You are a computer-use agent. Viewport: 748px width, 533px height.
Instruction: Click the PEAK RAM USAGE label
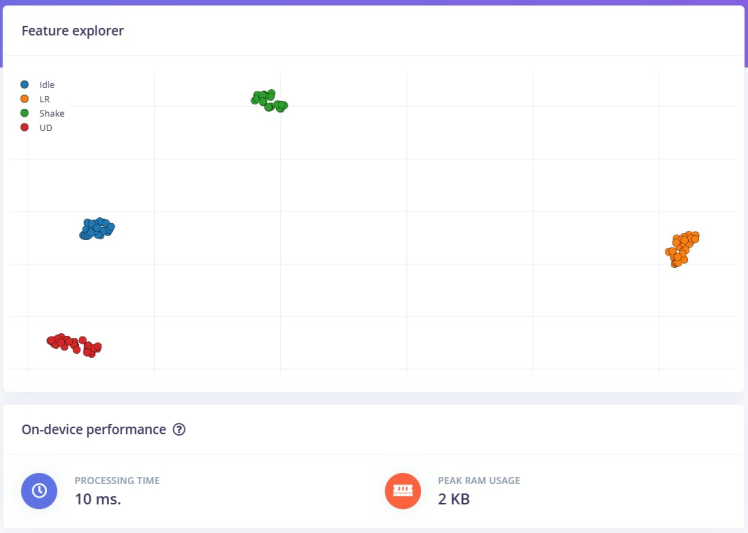(479, 481)
